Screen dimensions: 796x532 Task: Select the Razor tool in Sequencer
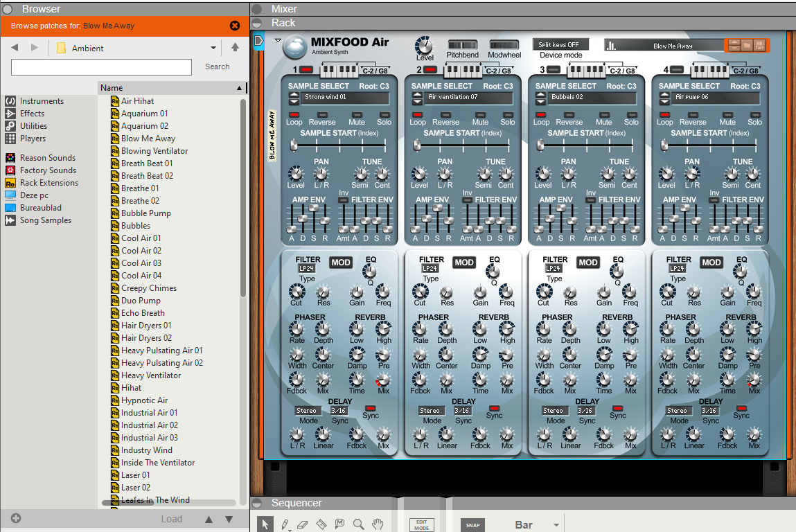pyautogui.click(x=321, y=524)
